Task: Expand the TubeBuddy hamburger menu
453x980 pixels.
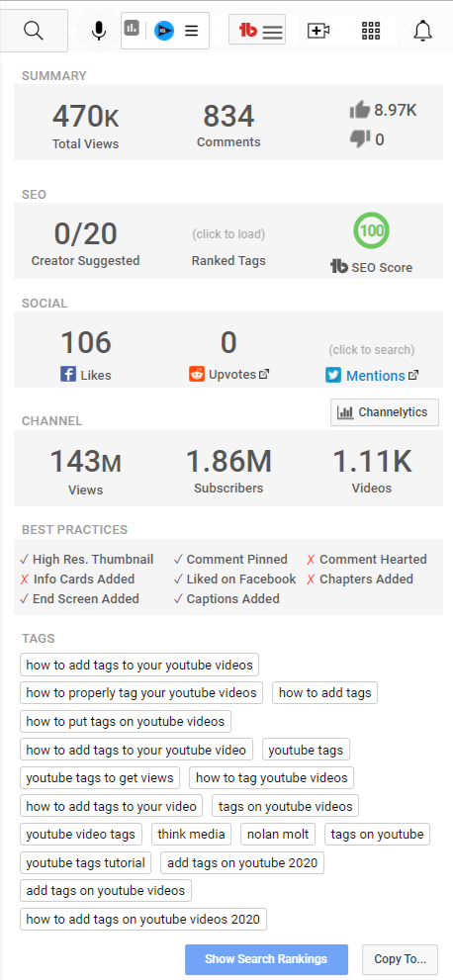Action: pyautogui.click(x=272, y=32)
